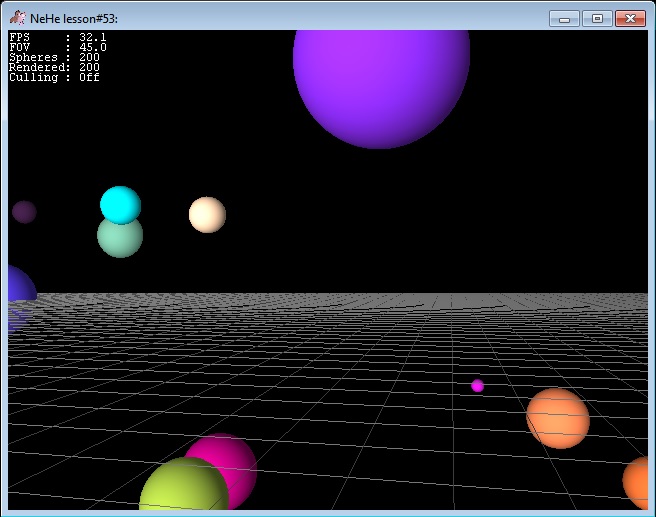Close the NeHe lesson#53 window
Screen dimensions: 656x517
pyautogui.click(x=629, y=18)
